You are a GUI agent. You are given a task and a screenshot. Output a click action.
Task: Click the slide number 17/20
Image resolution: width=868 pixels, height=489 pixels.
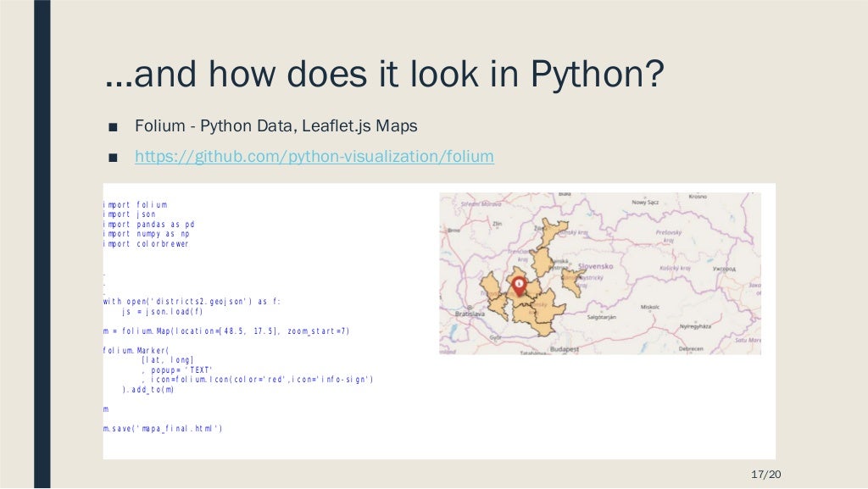point(766,474)
